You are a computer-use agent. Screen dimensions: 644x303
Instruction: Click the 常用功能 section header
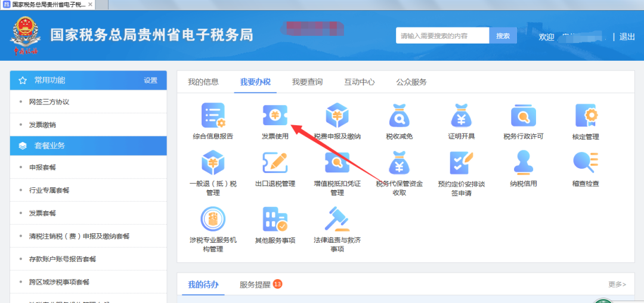[x=88, y=81]
